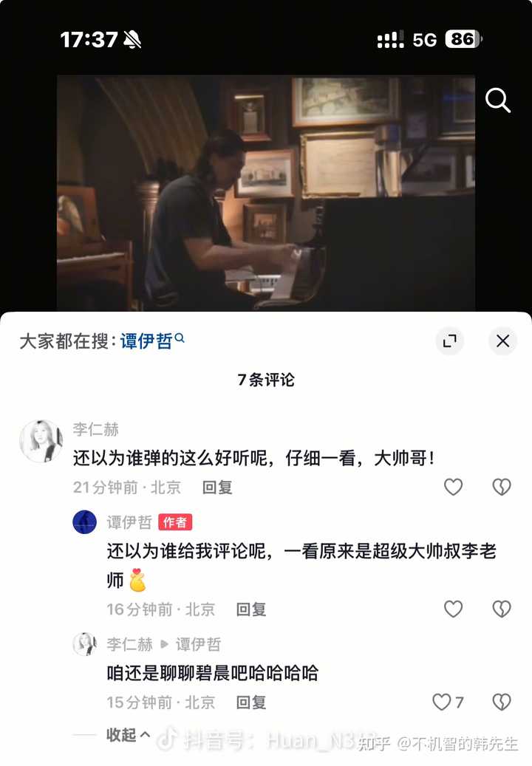Like 谭伊哲's author reply

[453, 609]
